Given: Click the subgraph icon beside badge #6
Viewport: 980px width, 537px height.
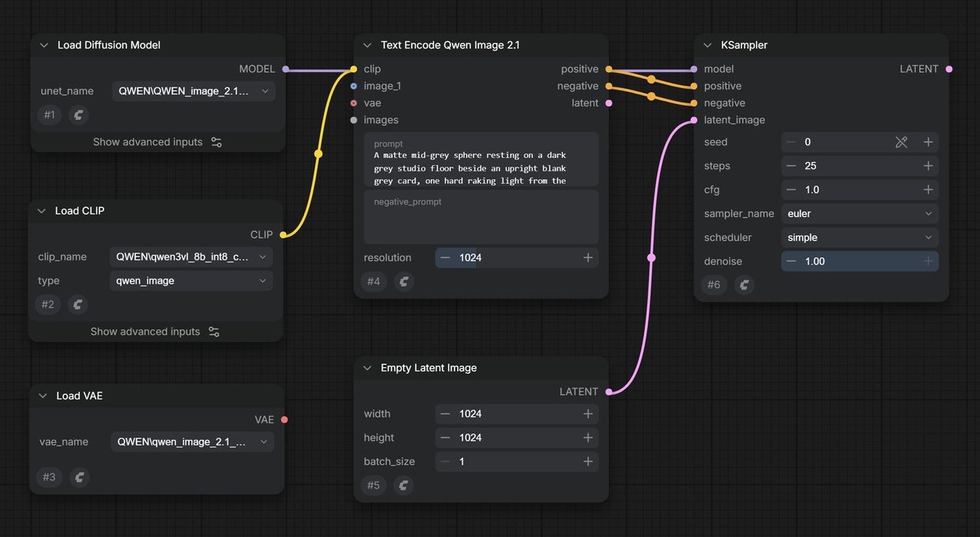Looking at the screenshot, I should pos(744,284).
